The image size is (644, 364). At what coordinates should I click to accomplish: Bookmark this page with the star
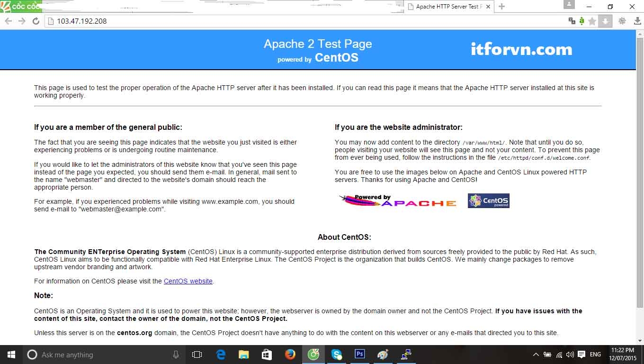592,21
